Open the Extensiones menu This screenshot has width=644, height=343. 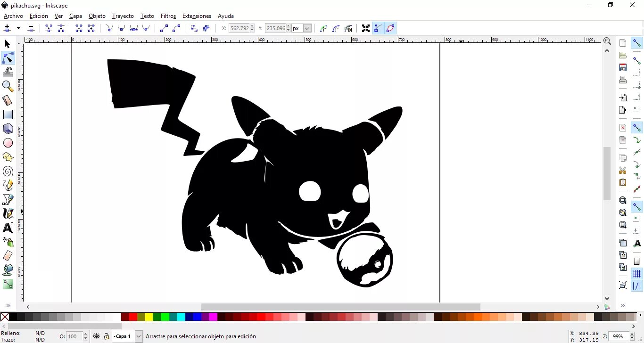(x=197, y=16)
